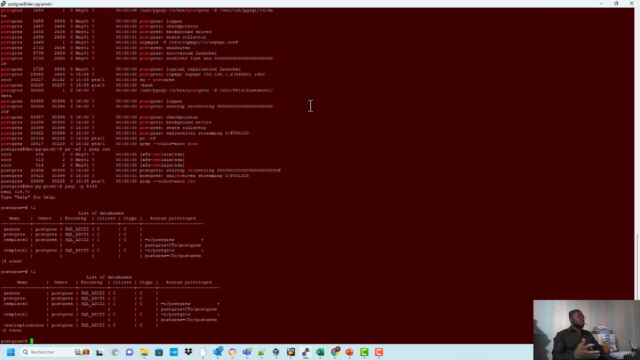
Task: Open the blue HP app taskbar icon
Action: coord(173,352)
